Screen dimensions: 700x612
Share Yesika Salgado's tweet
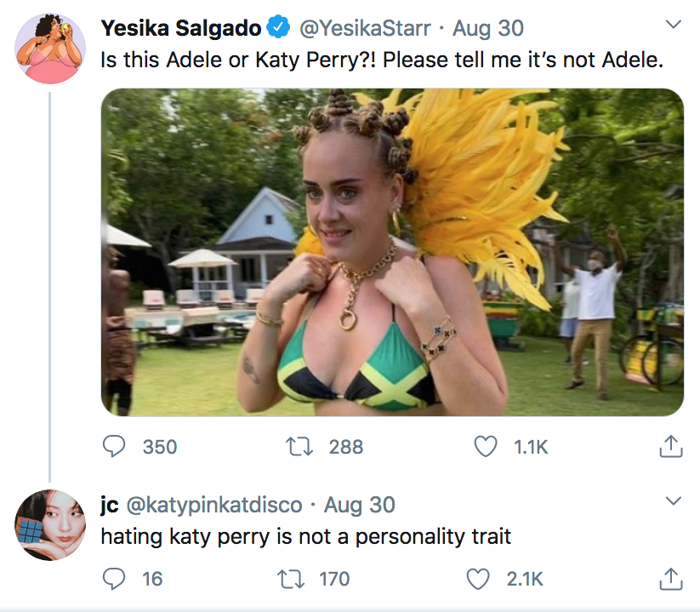click(671, 446)
